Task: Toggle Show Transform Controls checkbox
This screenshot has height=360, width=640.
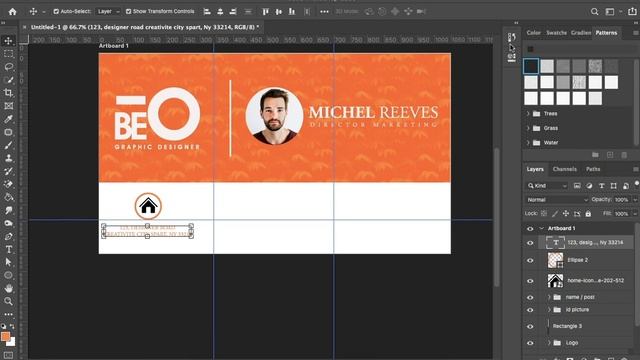Action: coord(128,11)
